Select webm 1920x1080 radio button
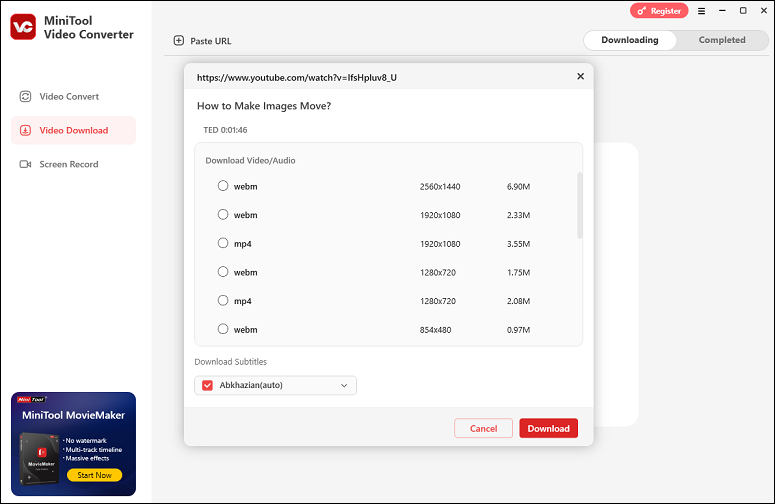 pyautogui.click(x=223, y=214)
